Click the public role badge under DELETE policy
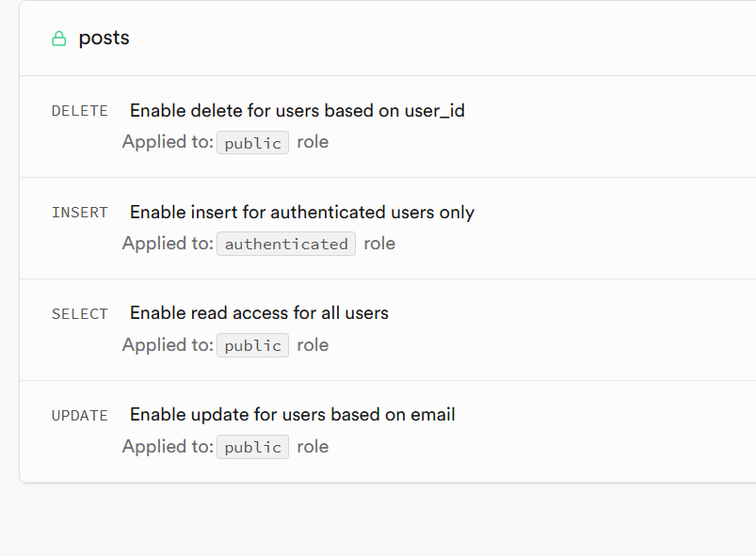This screenshot has width=756, height=556. pos(252,143)
